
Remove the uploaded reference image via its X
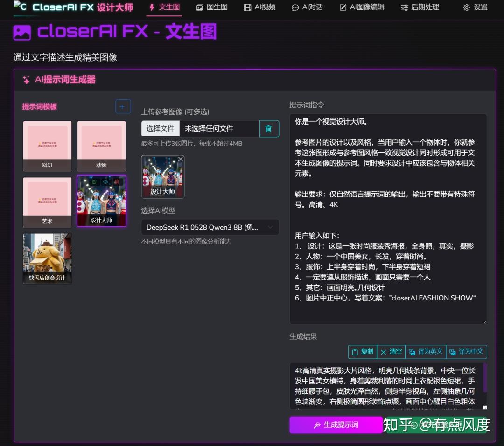coord(180,159)
